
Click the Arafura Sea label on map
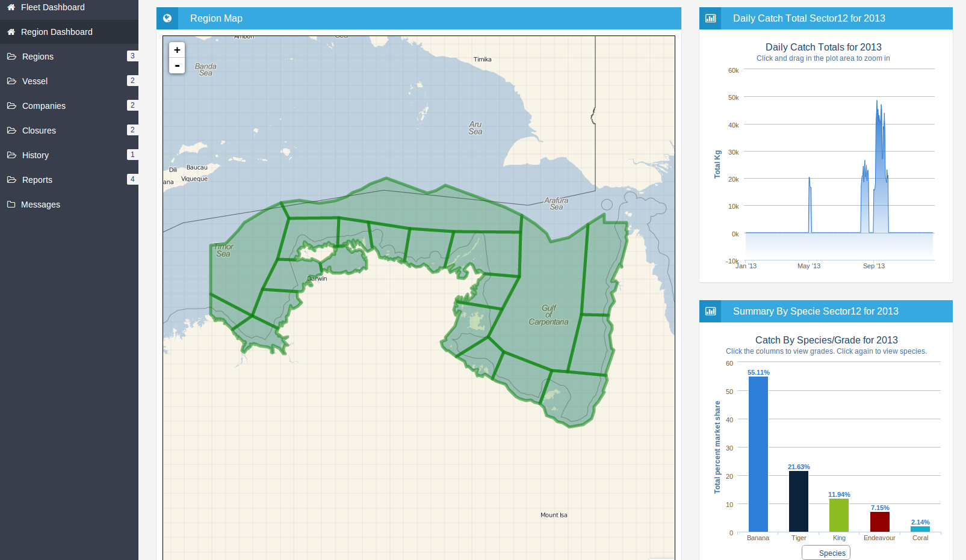556,203
